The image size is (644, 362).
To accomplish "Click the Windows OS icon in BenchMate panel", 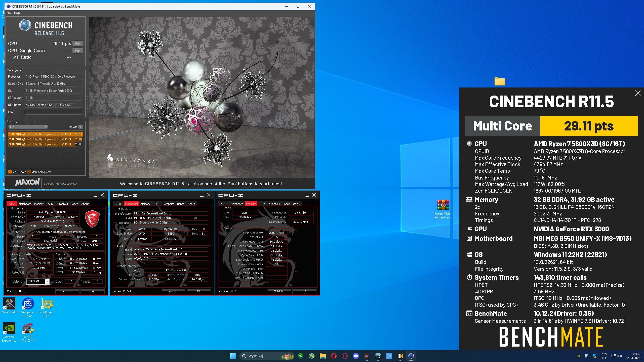I will (469, 255).
